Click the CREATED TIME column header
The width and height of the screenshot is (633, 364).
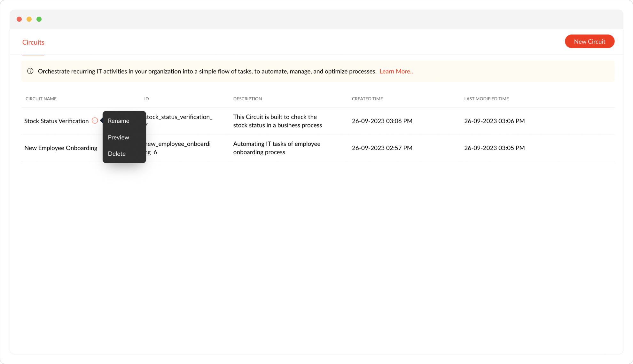[x=367, y=99]
